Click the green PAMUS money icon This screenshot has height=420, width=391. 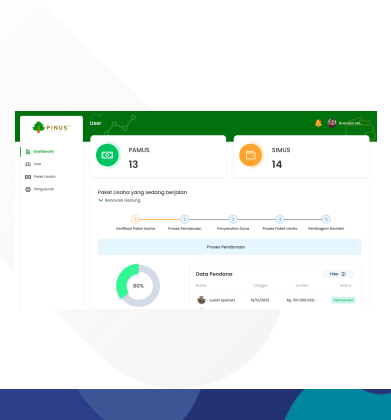click(x=107, y=155)
